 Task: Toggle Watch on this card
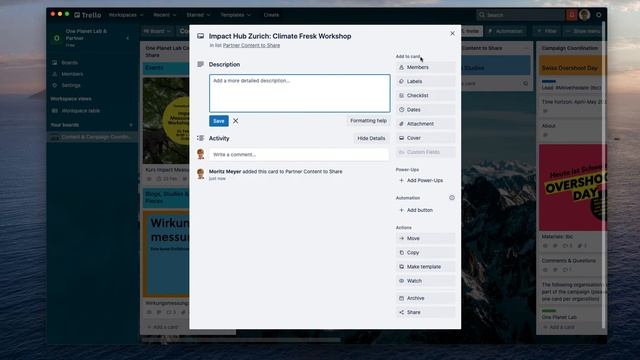(x=425, y=281)
